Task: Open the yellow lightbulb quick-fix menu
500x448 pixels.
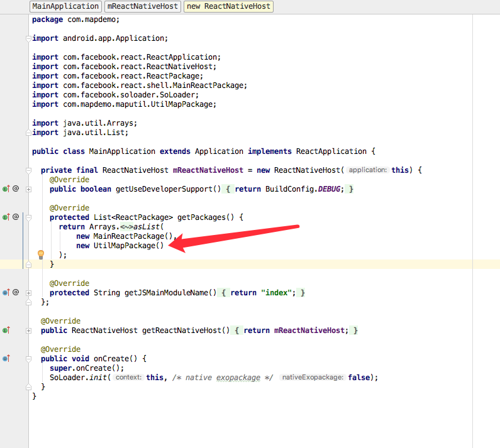Action: (41, 254)
